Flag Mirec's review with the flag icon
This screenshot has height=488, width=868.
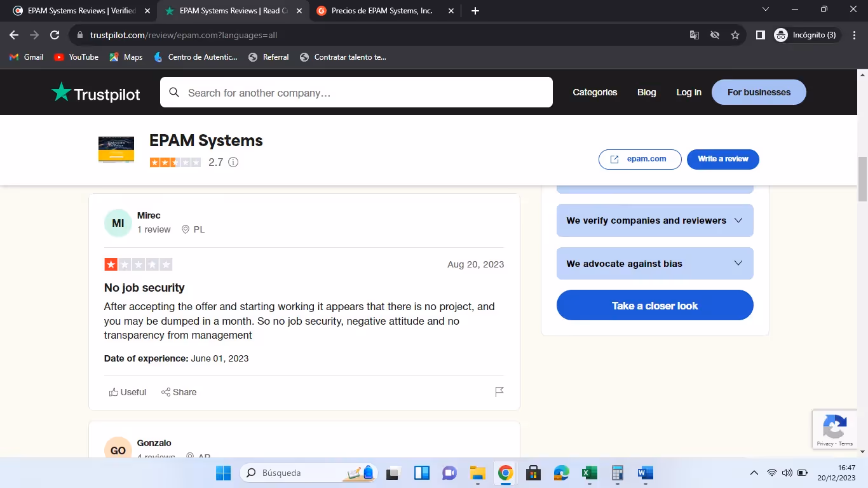499,392
